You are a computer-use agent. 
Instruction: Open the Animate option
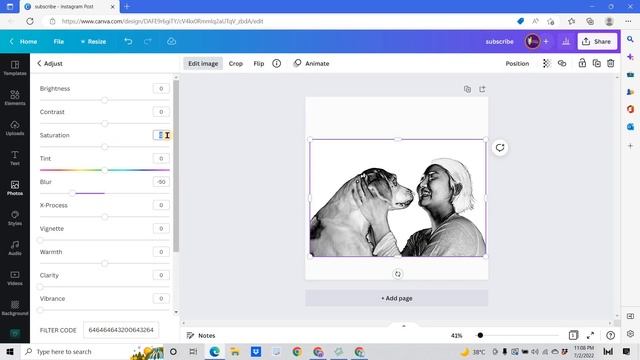coord(311,63)
